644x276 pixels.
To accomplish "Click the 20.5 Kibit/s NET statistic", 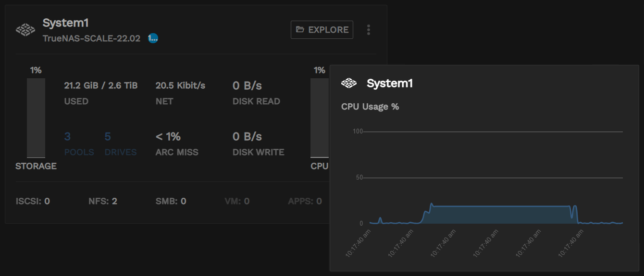I will click(180, 85).
